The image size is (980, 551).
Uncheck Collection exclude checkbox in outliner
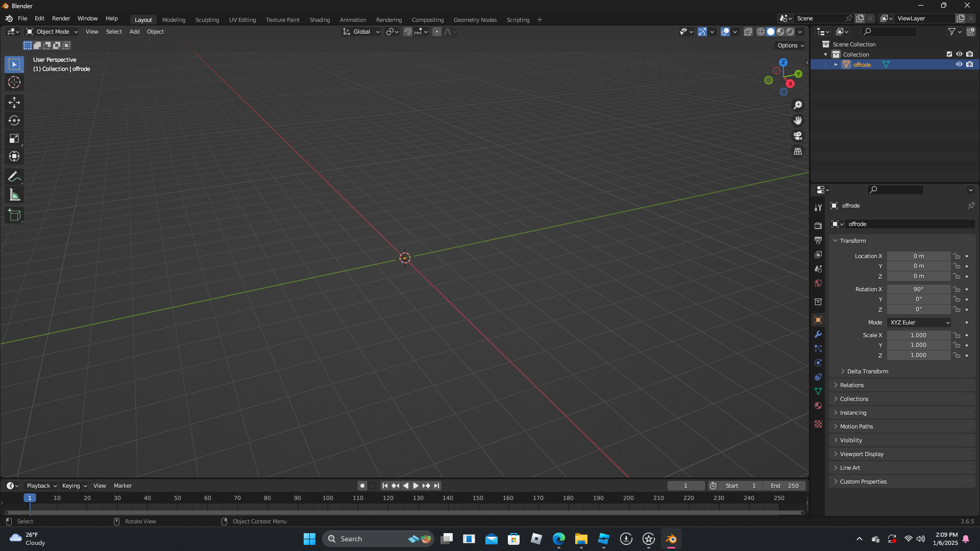coord(949,54)
